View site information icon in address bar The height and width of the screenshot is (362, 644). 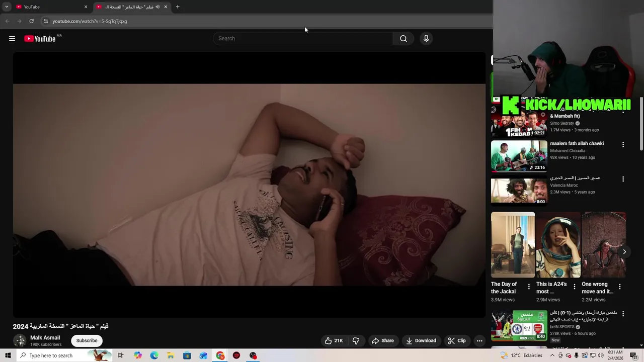[46, 21]
